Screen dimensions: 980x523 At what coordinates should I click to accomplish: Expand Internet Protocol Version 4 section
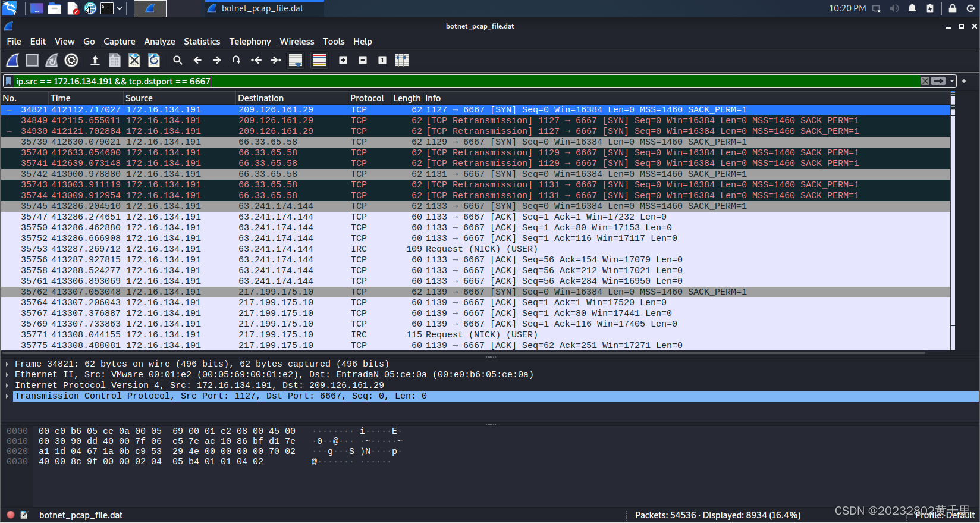[x=7, y=386]
